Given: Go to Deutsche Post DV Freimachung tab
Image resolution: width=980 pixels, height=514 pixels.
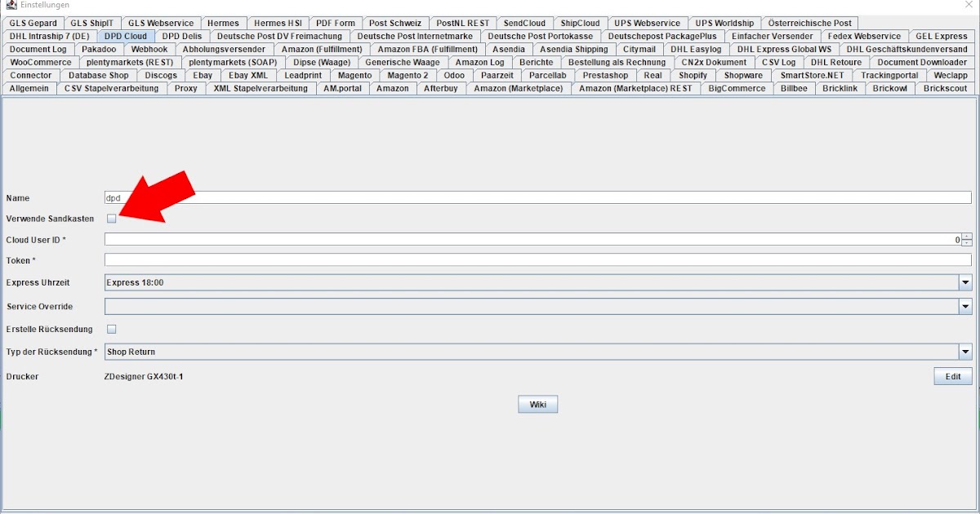Looking at the screenshot, I should point(280,36).
